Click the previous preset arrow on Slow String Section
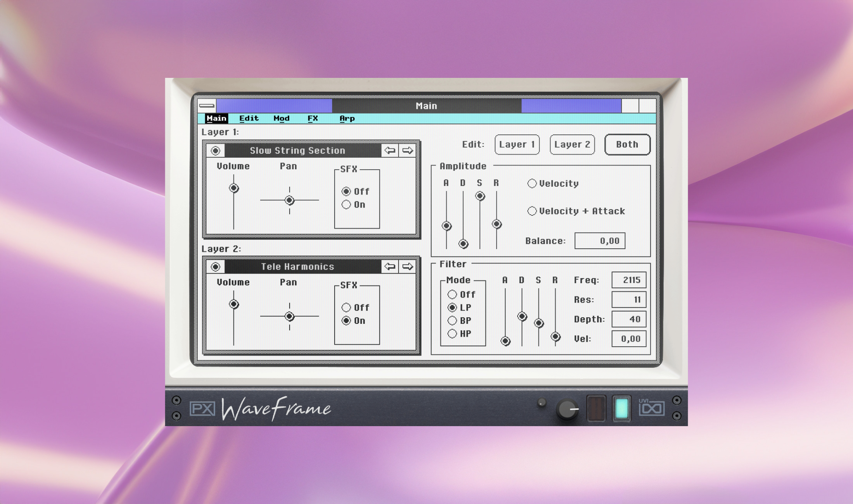The width and height of the screenshot is (853, 504). pyautogui.click(x=390, y=151)
